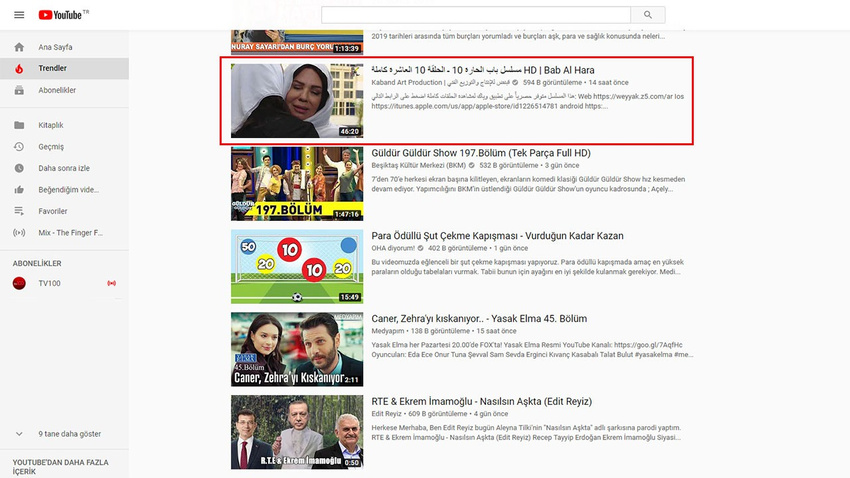Click YOUTUBE'DAN DAHA FAZLA İÇERİK heading

tap(61, 467)
